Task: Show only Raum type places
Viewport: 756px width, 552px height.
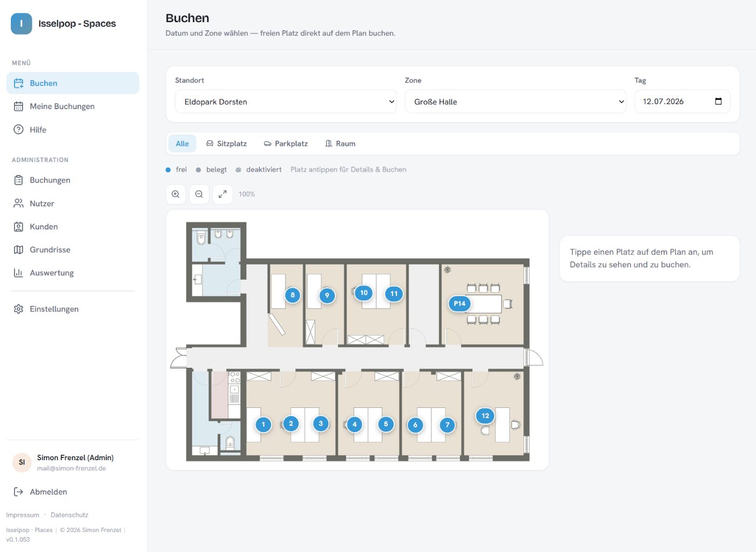Action: pyautogui.click(x=340, y=144)
